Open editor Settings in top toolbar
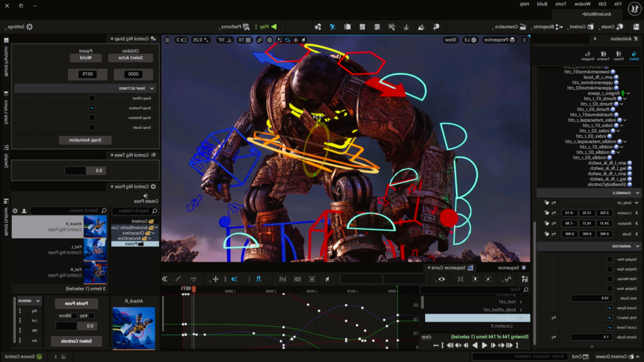 click(x=19, y=26)
